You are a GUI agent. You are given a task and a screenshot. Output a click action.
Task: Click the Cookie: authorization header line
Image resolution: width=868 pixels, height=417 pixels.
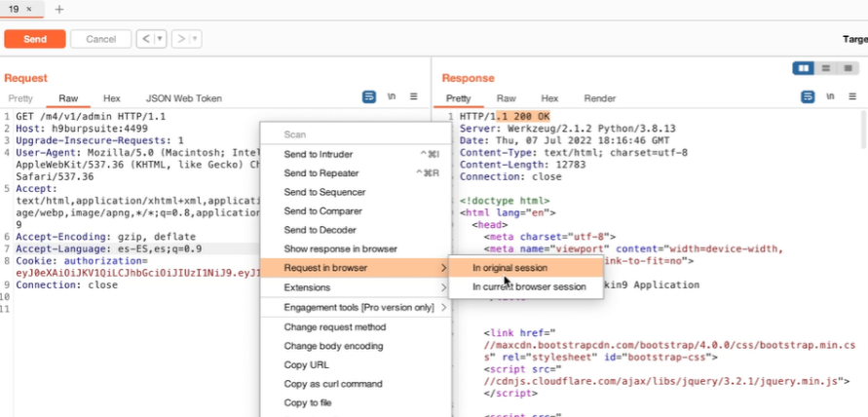(82, 261)
